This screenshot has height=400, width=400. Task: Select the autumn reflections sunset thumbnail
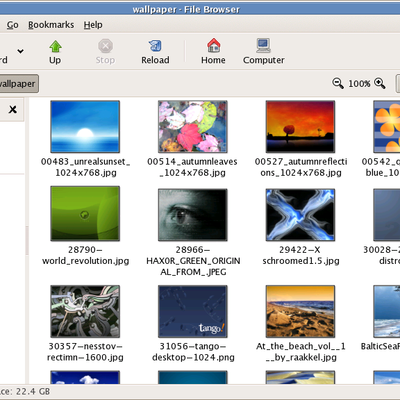pyautogui.click(x=300, y=127)
